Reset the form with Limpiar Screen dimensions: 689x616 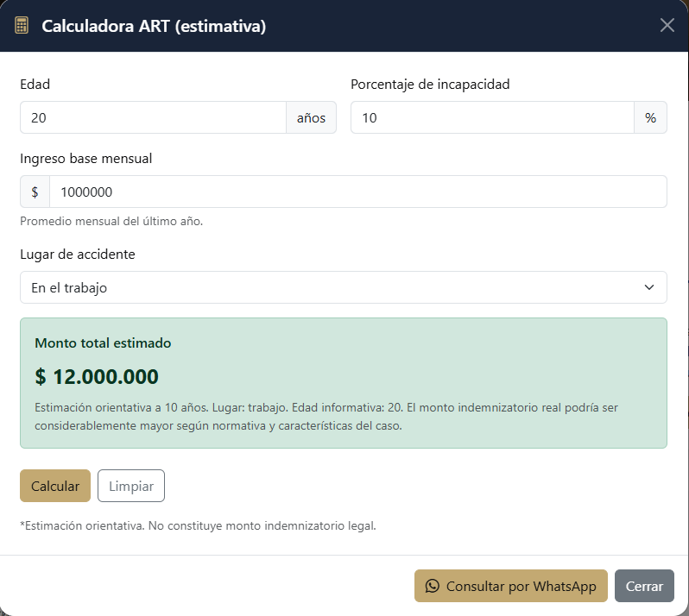[x=130, y=486]
